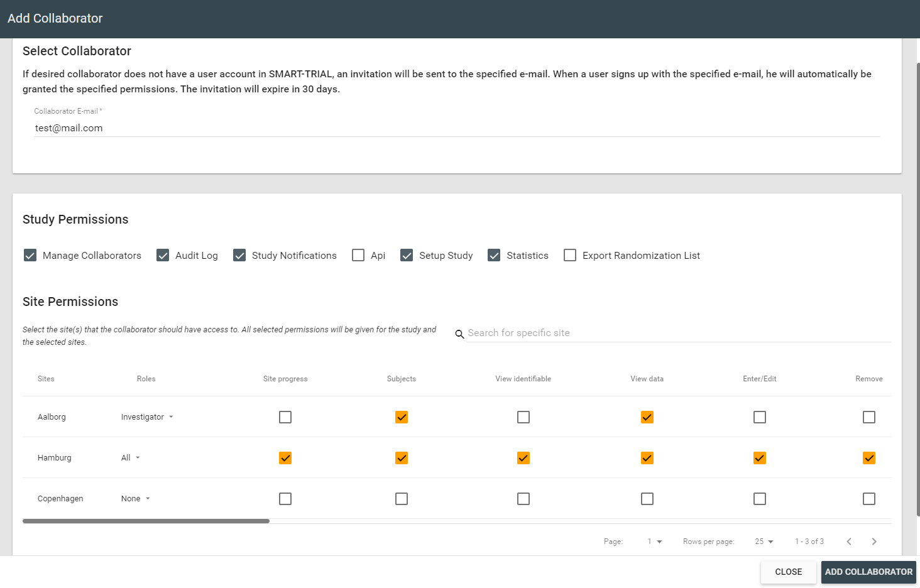Disable Subjects access for Hamburg
The height and width of the screenshot is (588, 920).
402,457
